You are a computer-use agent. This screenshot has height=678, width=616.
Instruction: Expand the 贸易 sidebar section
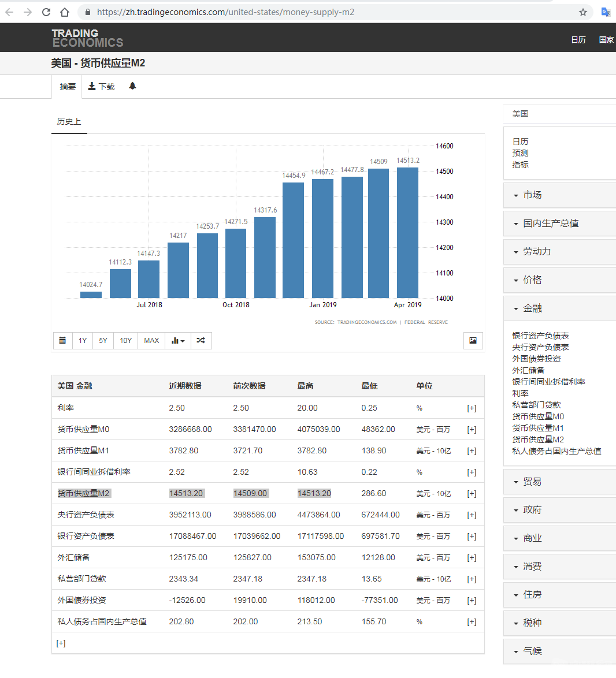[x=560, y=482]
